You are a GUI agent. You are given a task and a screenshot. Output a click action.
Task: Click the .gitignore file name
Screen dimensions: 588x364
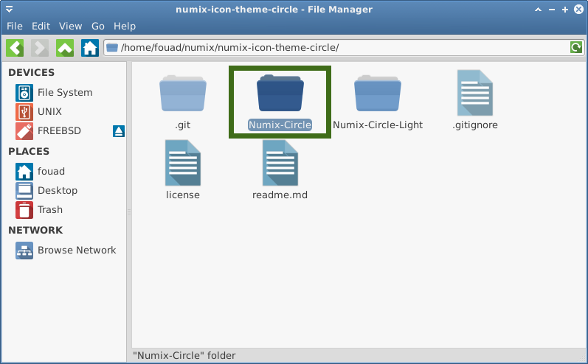[x=475, y=125]
